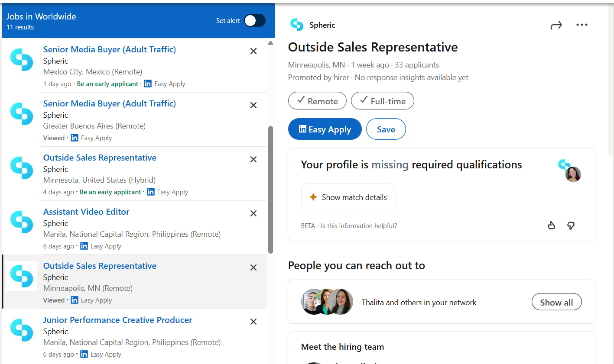Dismiss the Junior Performance Creative Producer job
Viewport: 614px width, 364px height.
coord(253,322)
